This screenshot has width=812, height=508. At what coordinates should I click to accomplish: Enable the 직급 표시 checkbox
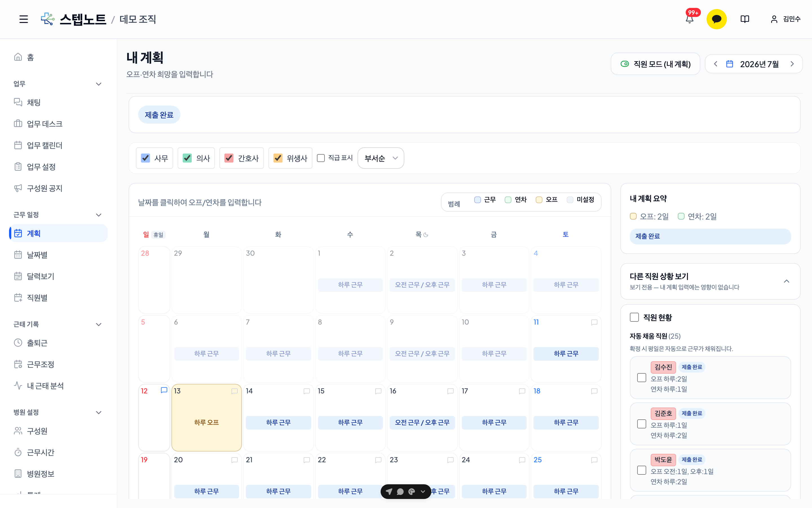[321, 158]
